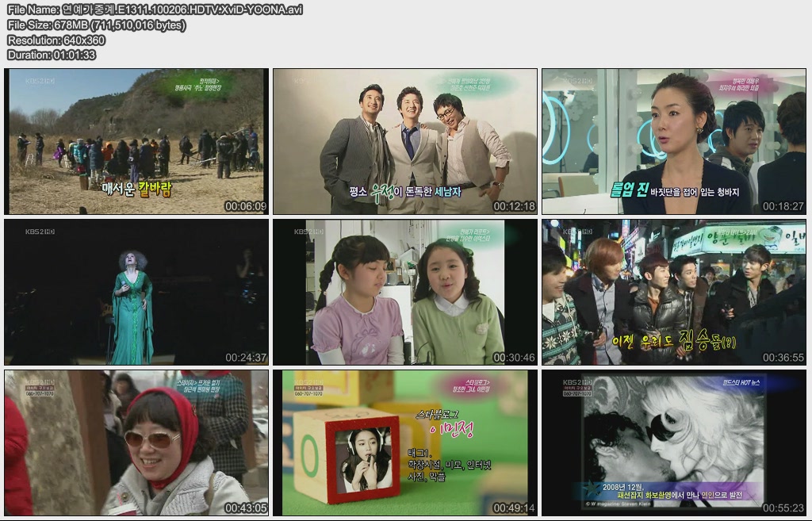This screenshot has height=521, width=812.
Task: Click the Duration 01:01:33 text
Action: 51,55
